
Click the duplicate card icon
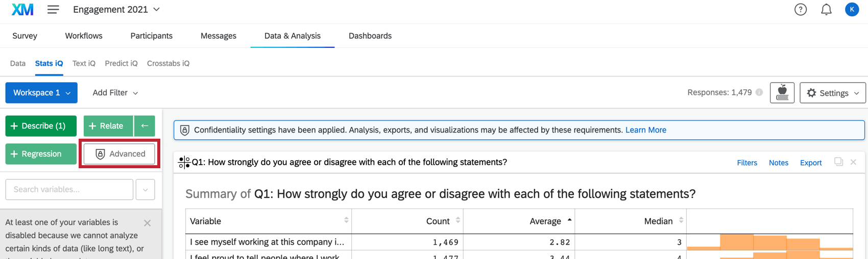pyautogui.click(x=838, y=162)
